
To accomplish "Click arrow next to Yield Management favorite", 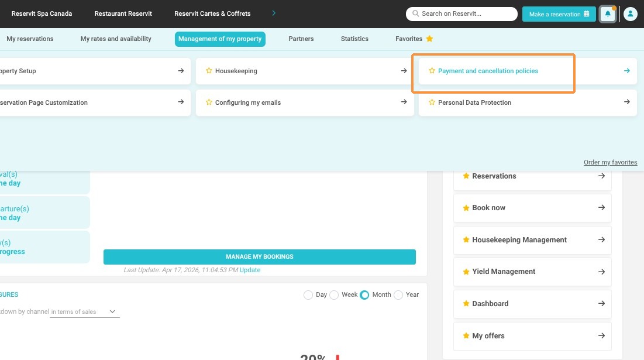I will [601, 272].
